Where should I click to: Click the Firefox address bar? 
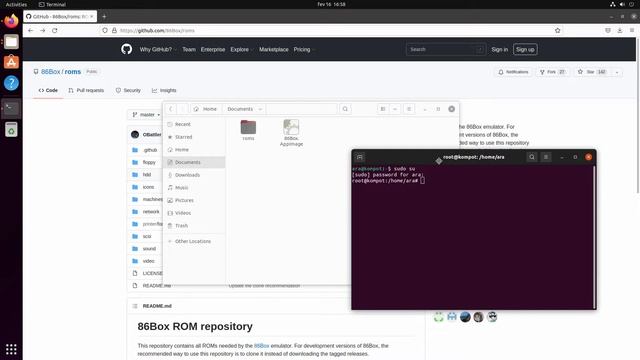[x=331, y=31]
